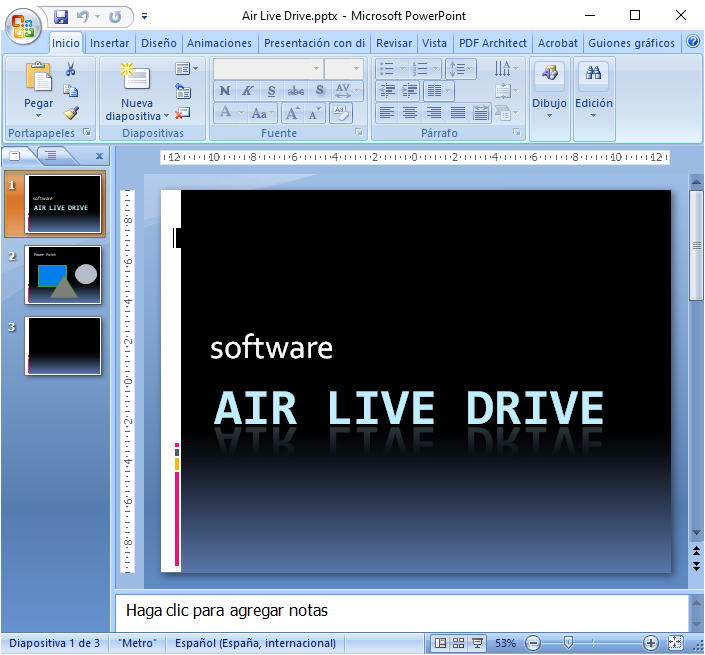This screenshot has width=705, height=655.
Task: Toggle underline (S) formatting
Action: pos(271,91)
